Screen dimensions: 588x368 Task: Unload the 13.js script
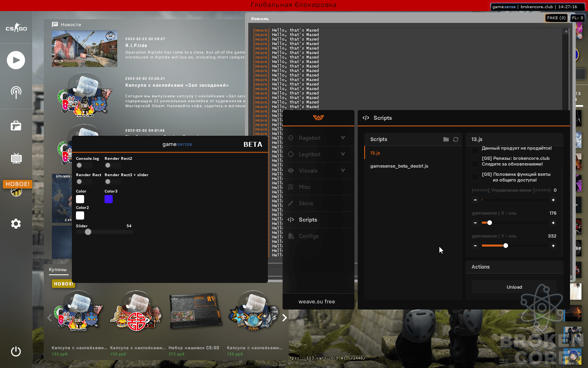[x=514, y=287]
